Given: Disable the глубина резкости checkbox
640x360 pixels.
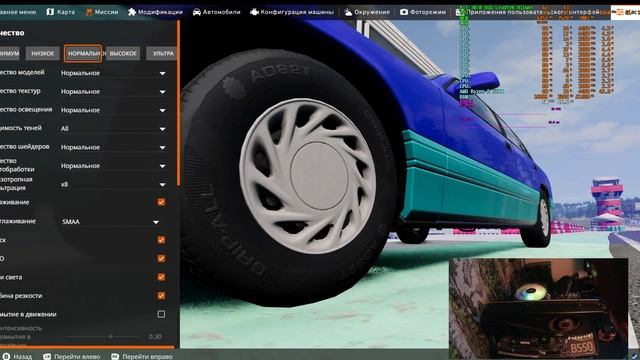Looking at the screenshot, I should click(x=161, y=295).
